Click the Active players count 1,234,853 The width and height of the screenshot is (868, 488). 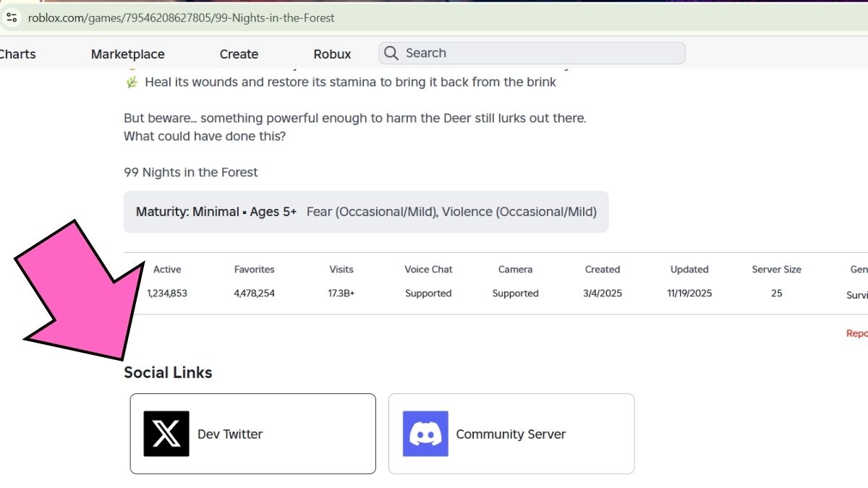pyautogui.click(x=167, y=293)
